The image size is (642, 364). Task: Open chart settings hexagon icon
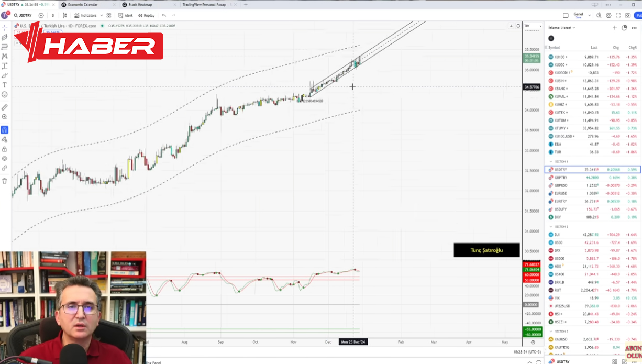click(608, 15)
